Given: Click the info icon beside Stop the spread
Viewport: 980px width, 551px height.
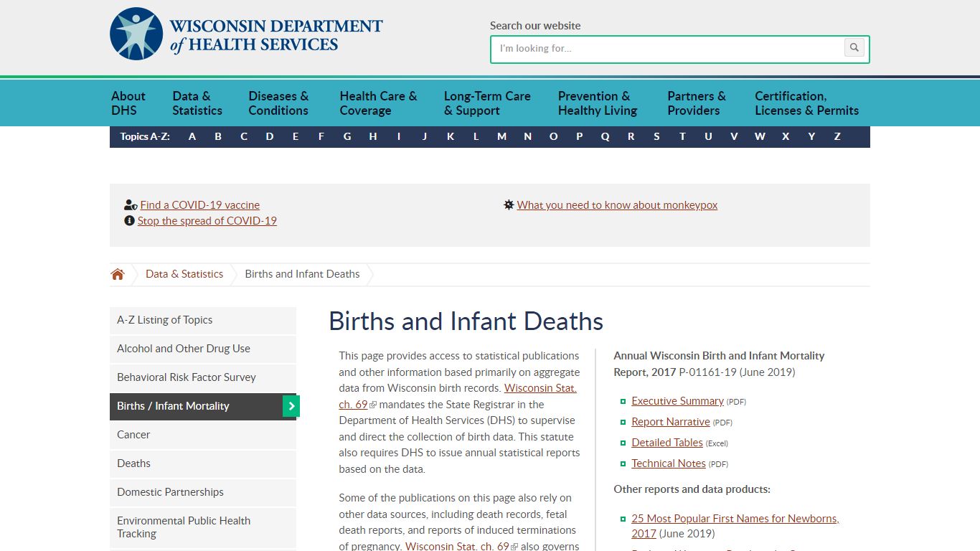Looking at the screenshot, I should point(129,221).
